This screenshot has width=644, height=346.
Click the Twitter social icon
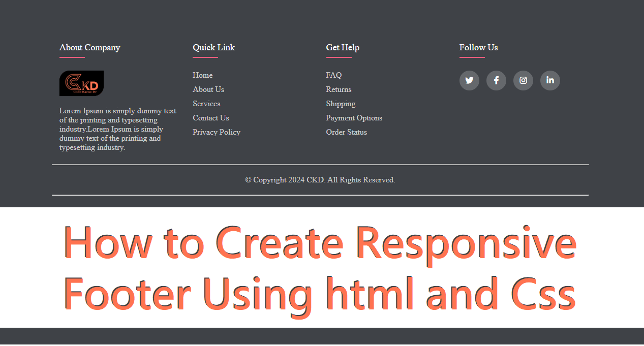(x=469, y=80)
